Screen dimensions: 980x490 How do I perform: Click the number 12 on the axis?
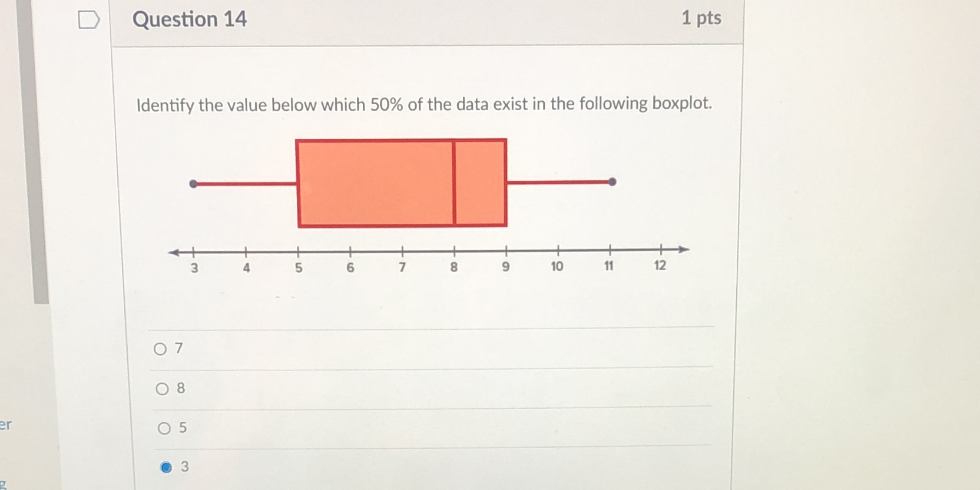coord(661,265)
